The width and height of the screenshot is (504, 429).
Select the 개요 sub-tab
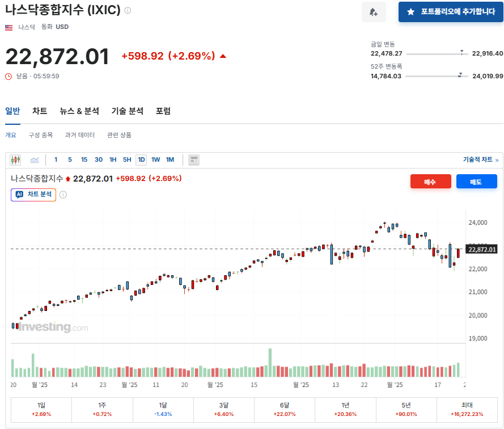click(11, 135)
